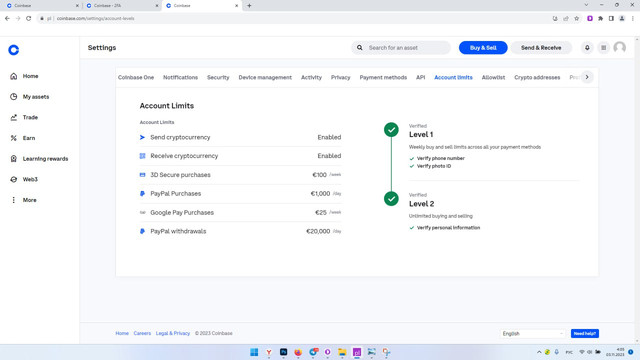This screenshot has height=360, width=640.
Task: Reload the page
Action: [29, 18]
